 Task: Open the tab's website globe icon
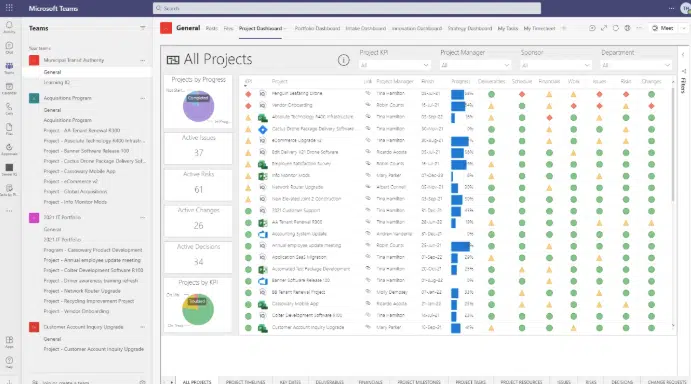[627, 28]
